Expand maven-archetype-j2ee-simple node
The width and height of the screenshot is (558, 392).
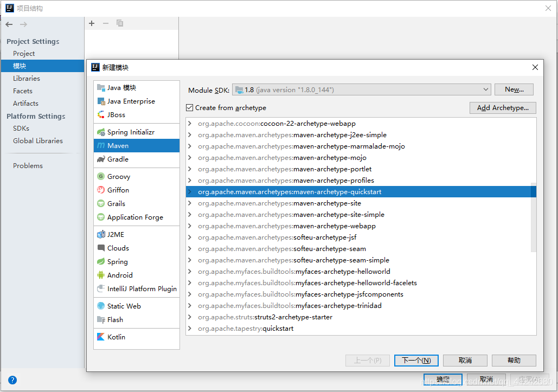click(x=190, y=135)
